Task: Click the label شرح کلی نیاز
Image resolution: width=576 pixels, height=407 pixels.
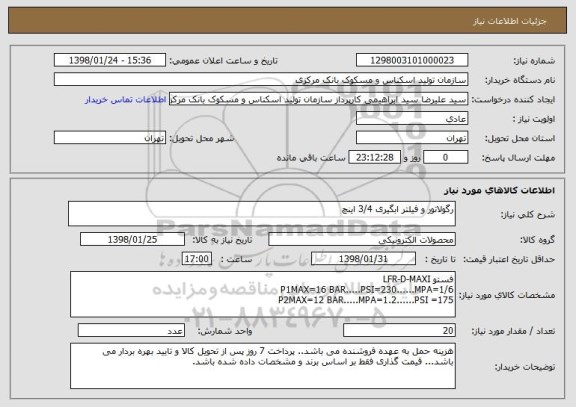Action: (x=528, y=215)
